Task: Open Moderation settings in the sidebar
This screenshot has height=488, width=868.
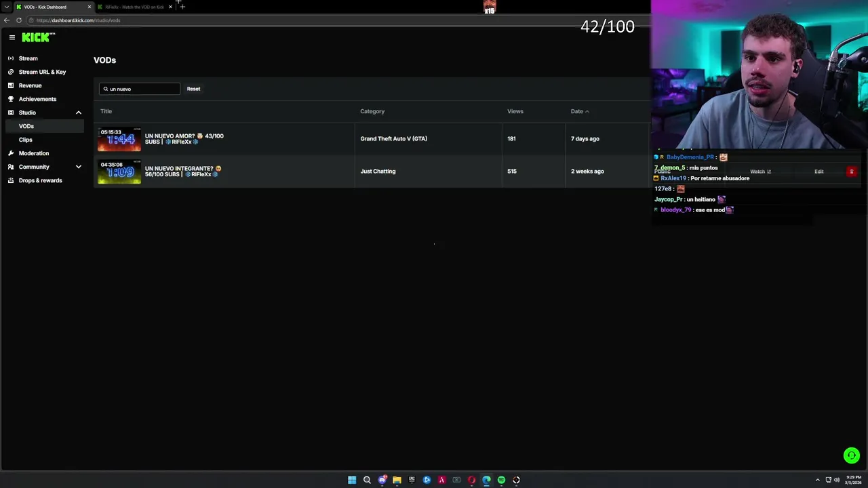Action: point(34,153)
